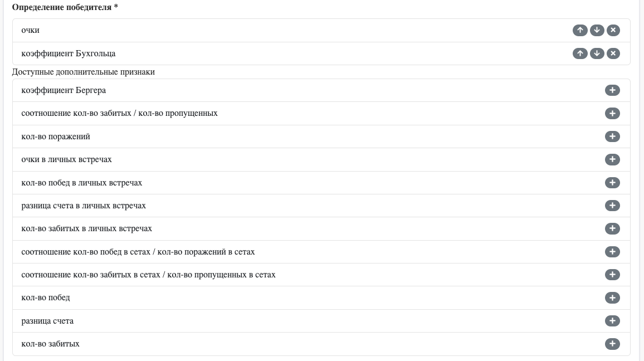Add 'кол-во побед в личных встречах'

pyautogui.click(x=612, y=183)
